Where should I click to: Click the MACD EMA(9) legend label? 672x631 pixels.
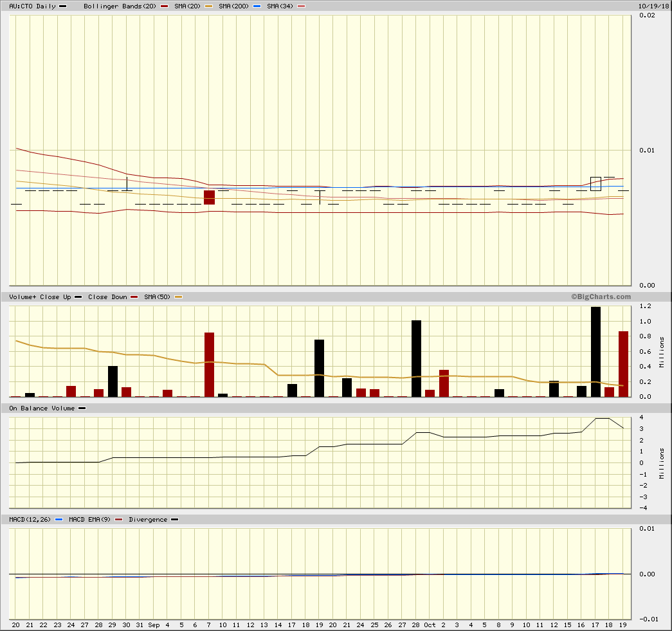89,520
